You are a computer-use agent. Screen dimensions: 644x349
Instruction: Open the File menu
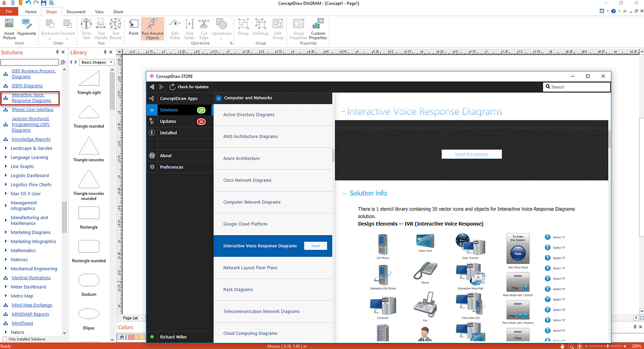coord(9,12)
